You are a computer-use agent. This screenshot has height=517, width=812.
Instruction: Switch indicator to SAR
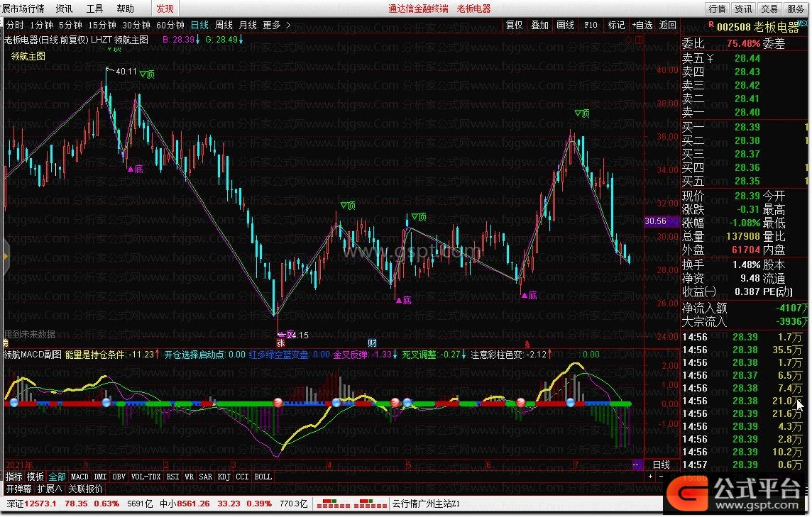[206, 477]
